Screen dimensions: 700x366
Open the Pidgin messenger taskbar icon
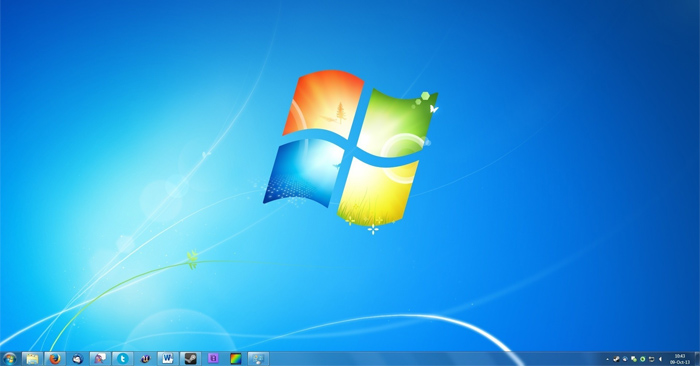[x=100, y=359]
